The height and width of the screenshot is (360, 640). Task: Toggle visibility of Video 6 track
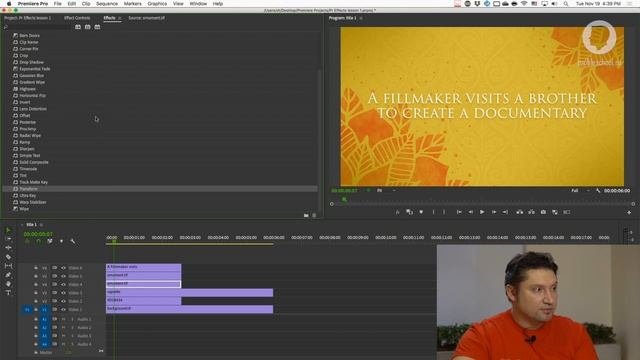click(63, 268)
